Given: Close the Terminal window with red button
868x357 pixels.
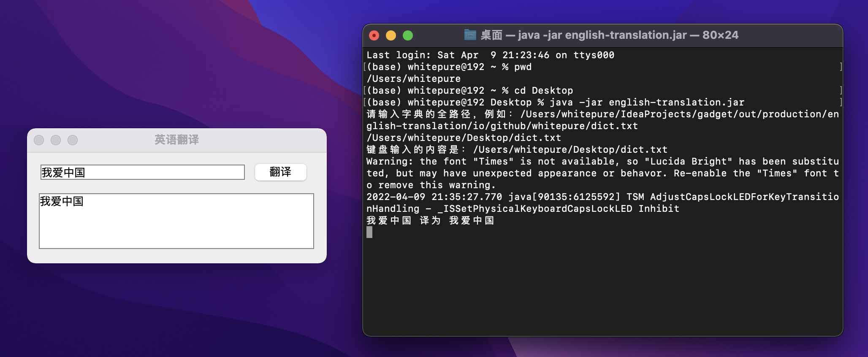Looking at the screenshot, I should 374,35.
